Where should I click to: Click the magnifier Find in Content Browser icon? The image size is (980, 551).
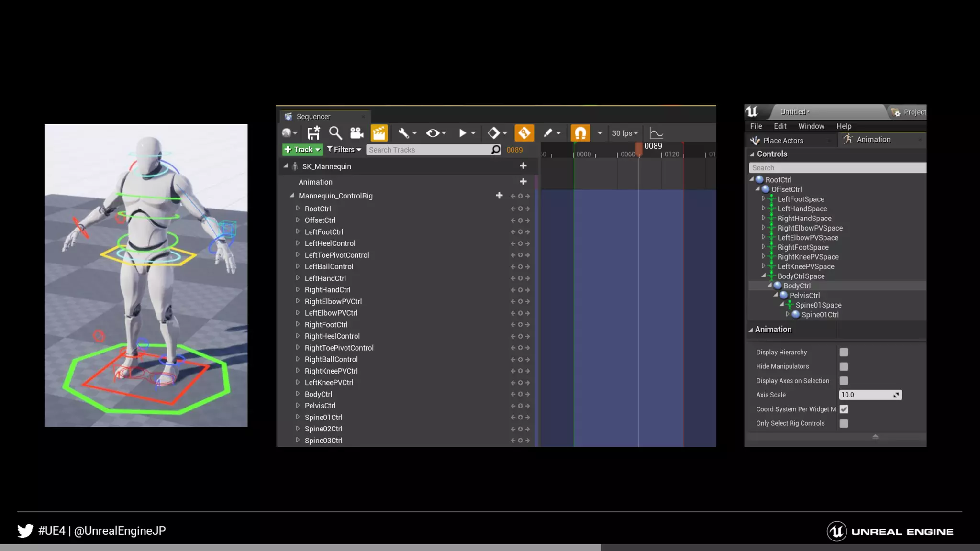click(x=335, y=133)
